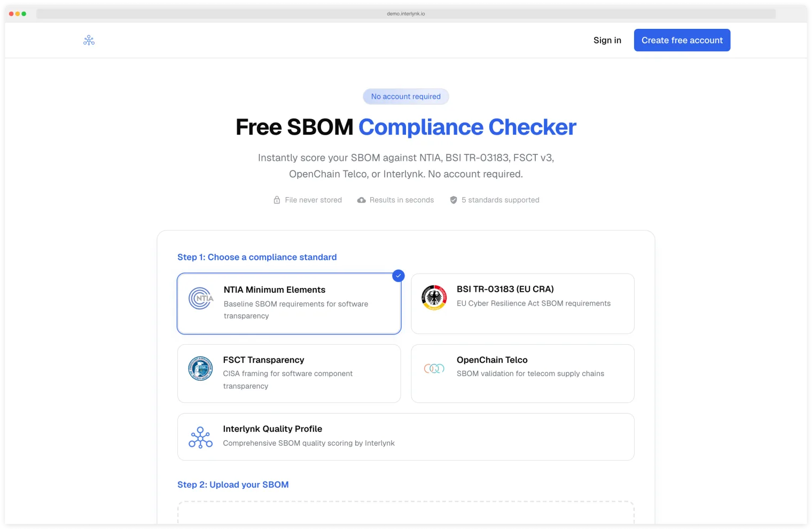Click the browser address bar demo.interlynk.io
The image size is (812, 529).
pyautogui.click(x=406, y=14)
